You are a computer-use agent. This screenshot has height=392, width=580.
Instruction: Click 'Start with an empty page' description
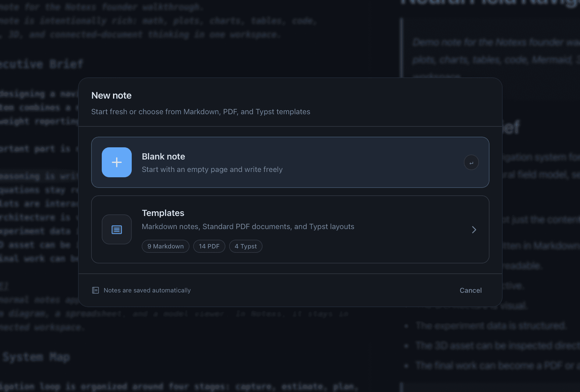pyautogui.click(x=212, y=169)
